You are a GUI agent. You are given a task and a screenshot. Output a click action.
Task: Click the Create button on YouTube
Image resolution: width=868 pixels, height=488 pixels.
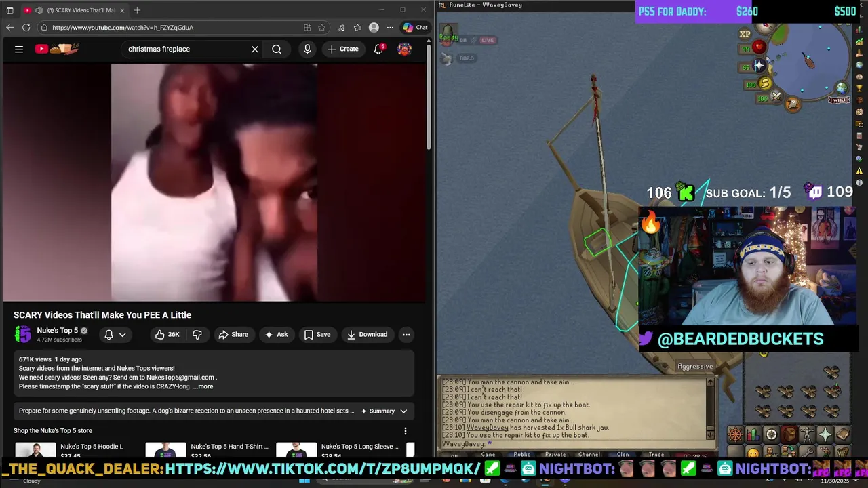point(343,49)
